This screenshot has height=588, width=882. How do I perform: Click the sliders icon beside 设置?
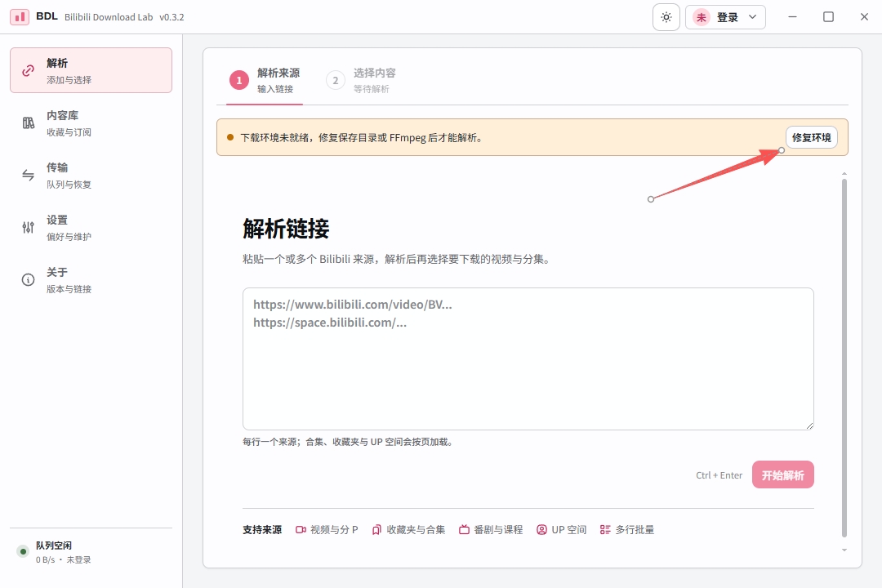[28, 227]
